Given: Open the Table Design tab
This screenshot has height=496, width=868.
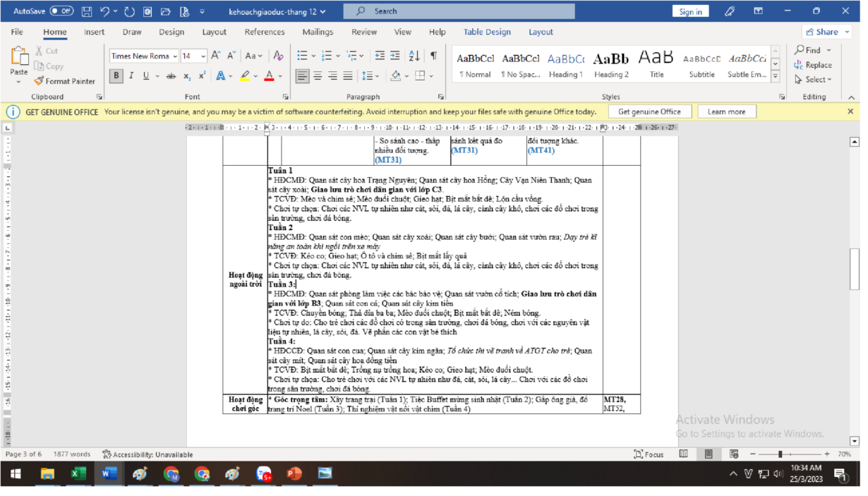Looking at the screenshot, I should (487, 32).
